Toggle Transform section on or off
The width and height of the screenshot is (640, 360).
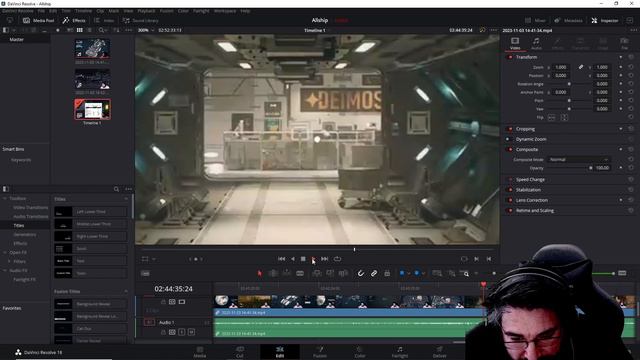tap(510, 57)
